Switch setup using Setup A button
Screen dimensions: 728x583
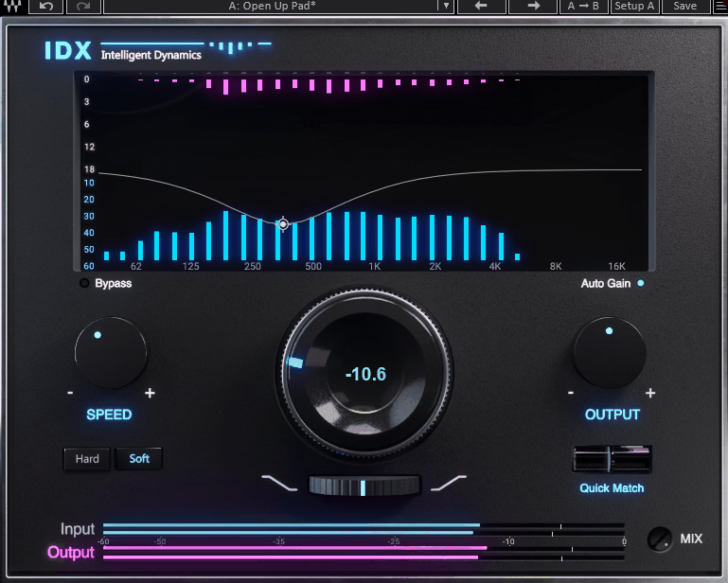point(634,6)
